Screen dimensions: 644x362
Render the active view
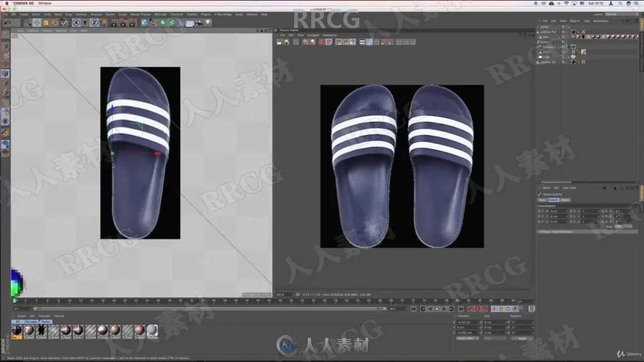click(x=114, y=23)
